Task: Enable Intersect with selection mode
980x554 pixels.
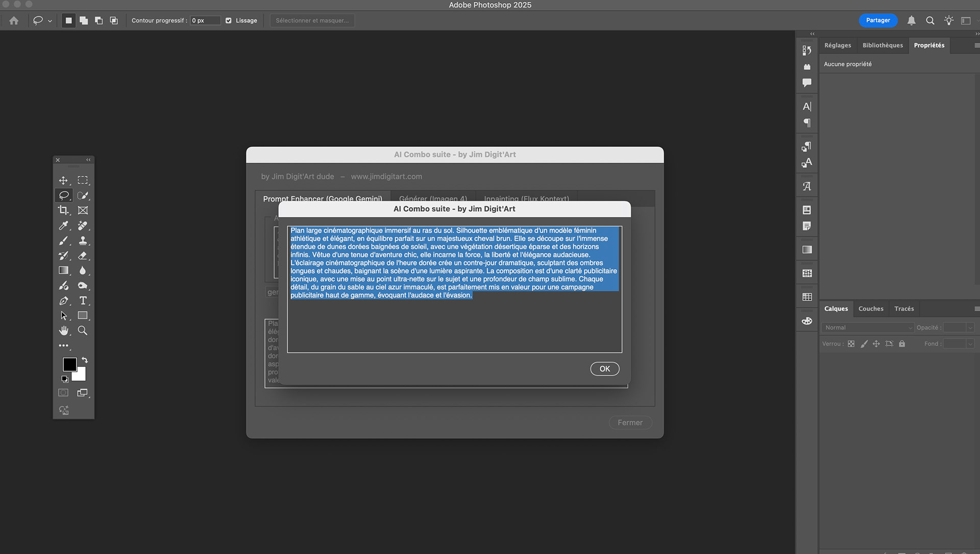Action: coord(114,20)
